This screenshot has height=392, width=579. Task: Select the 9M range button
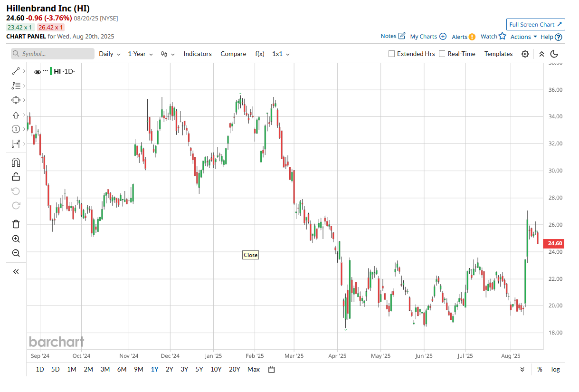tap(138, 369)
